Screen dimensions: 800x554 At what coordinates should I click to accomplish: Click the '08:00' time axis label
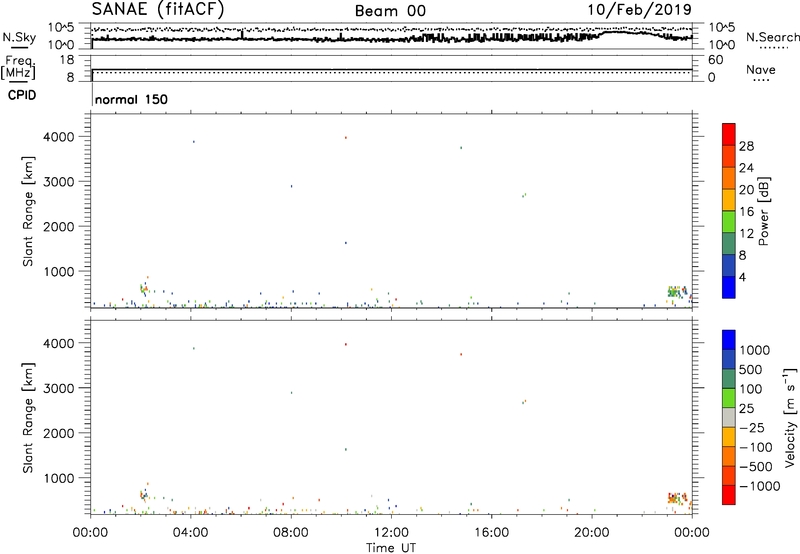[291, 533]
